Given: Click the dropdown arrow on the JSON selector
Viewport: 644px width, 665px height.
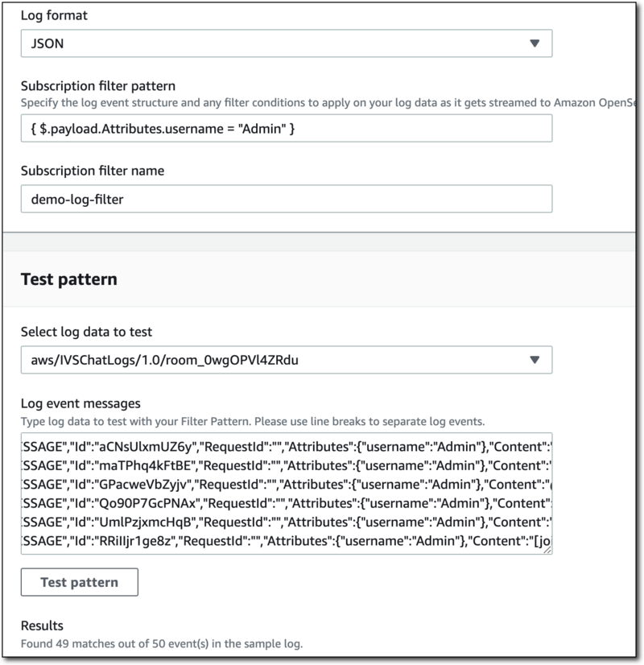Looking at the screenshot, I should tap(535, 42).
